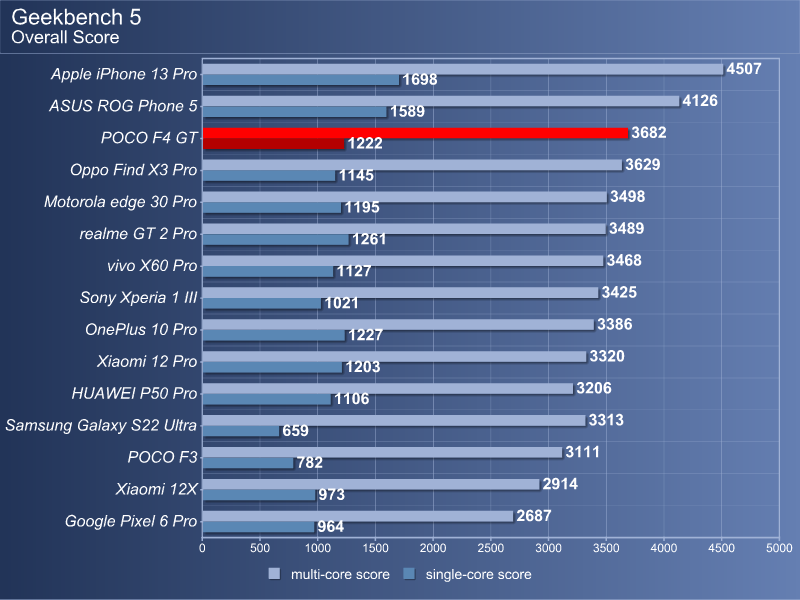Viewport: 800px width, 600px height.
Task: Click the single-core value "1127"
Action: click(x=354, y=271)
